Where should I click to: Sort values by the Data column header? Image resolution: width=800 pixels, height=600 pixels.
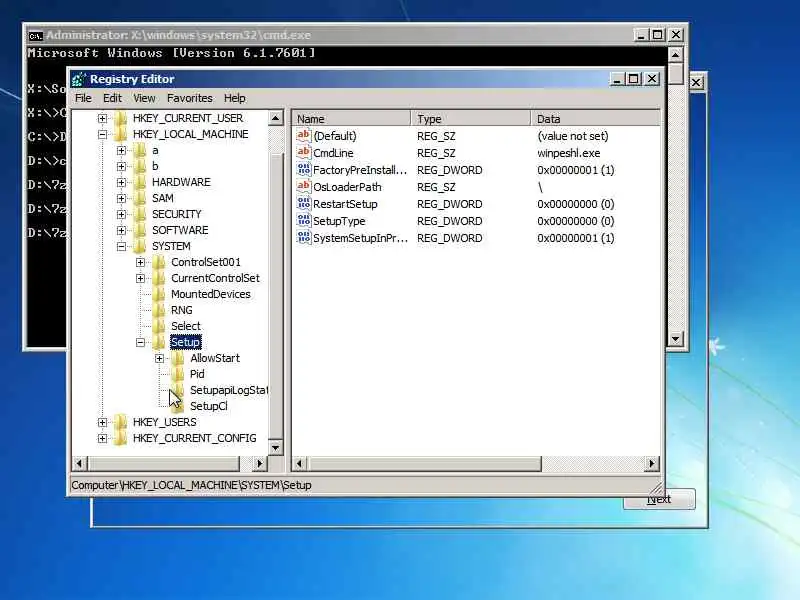click(595, 119)
